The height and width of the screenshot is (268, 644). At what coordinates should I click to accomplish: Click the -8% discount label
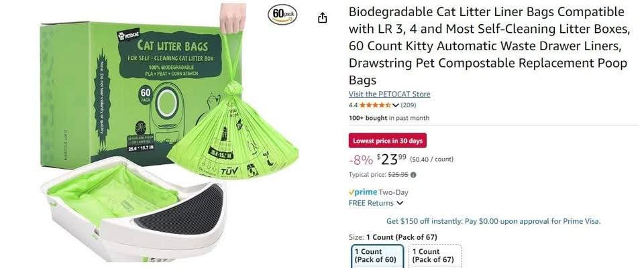[x=361, y=159]
